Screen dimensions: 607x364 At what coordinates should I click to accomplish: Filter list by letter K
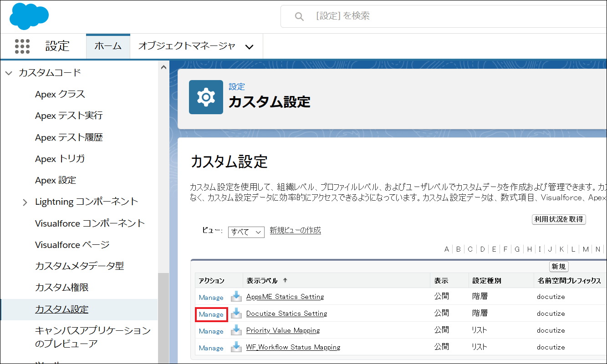coord(561,249)
